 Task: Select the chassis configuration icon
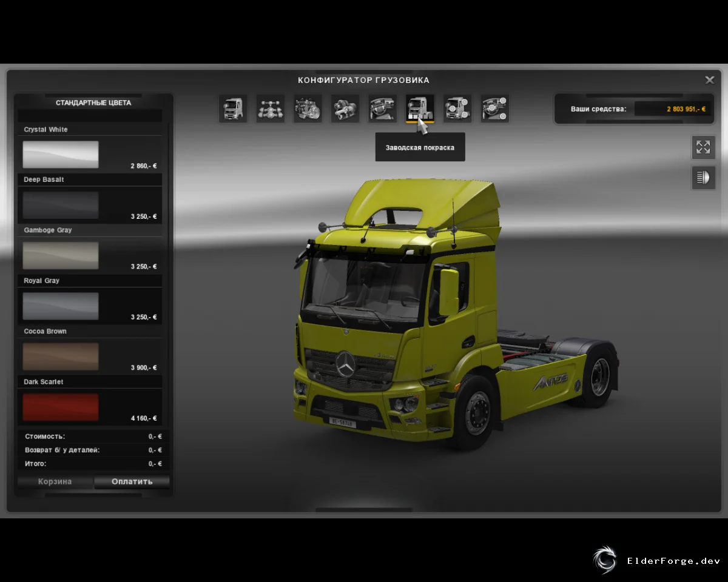271,109
